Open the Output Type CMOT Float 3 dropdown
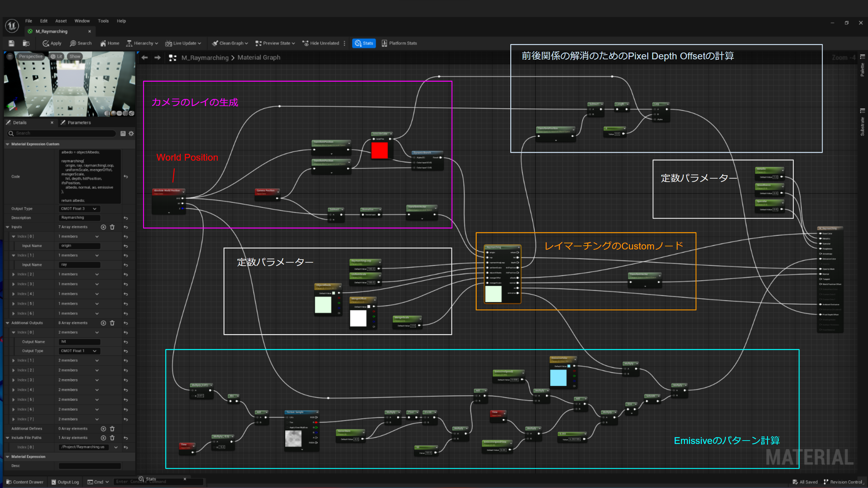Image resolution: width=868 pixels, height=488 pixels. [79, 209]
